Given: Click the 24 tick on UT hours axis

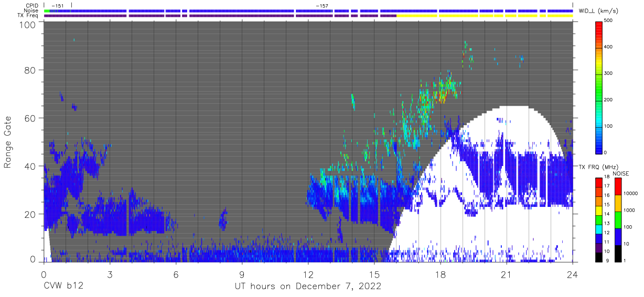Looking at the screenshot, I should pyautogui.click(x=573, y=274).
